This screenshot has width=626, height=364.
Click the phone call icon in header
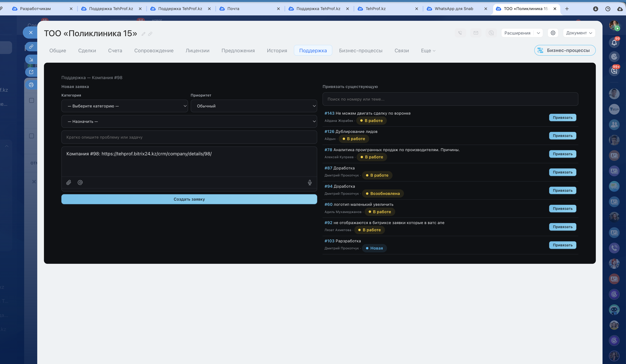click(x=460, y=33)
